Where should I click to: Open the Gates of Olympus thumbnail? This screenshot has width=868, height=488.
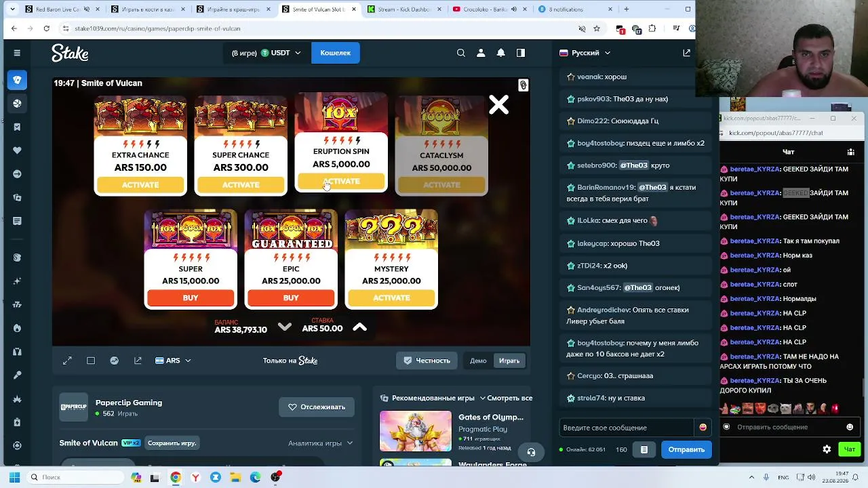(x=415, y=431)
